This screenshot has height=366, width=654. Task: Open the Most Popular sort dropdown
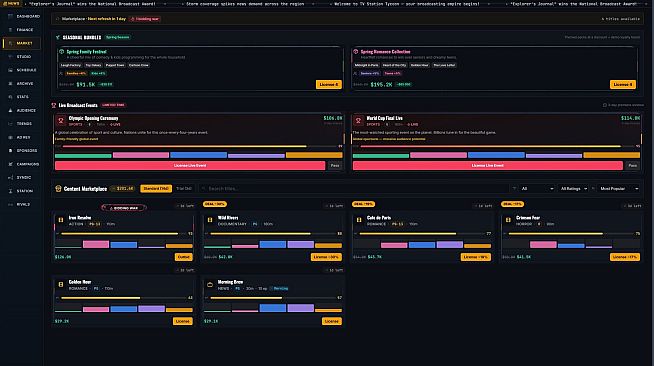pos(619,189)
